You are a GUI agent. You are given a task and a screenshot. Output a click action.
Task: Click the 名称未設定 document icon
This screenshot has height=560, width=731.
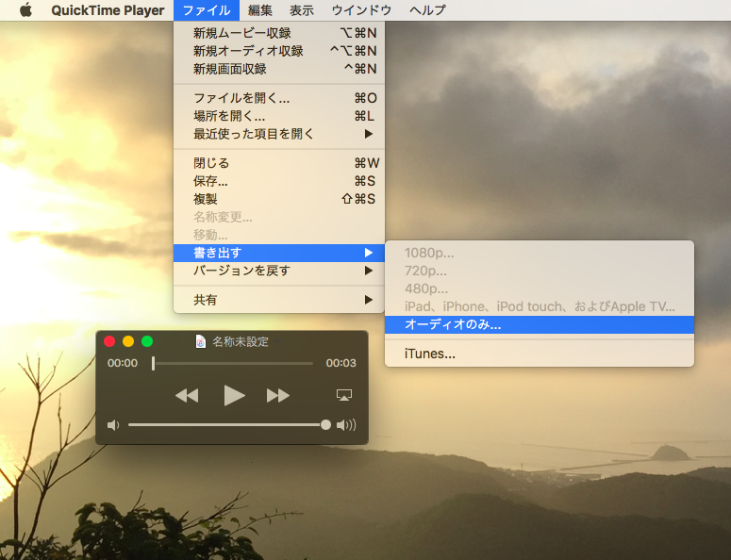coord(201,341)
